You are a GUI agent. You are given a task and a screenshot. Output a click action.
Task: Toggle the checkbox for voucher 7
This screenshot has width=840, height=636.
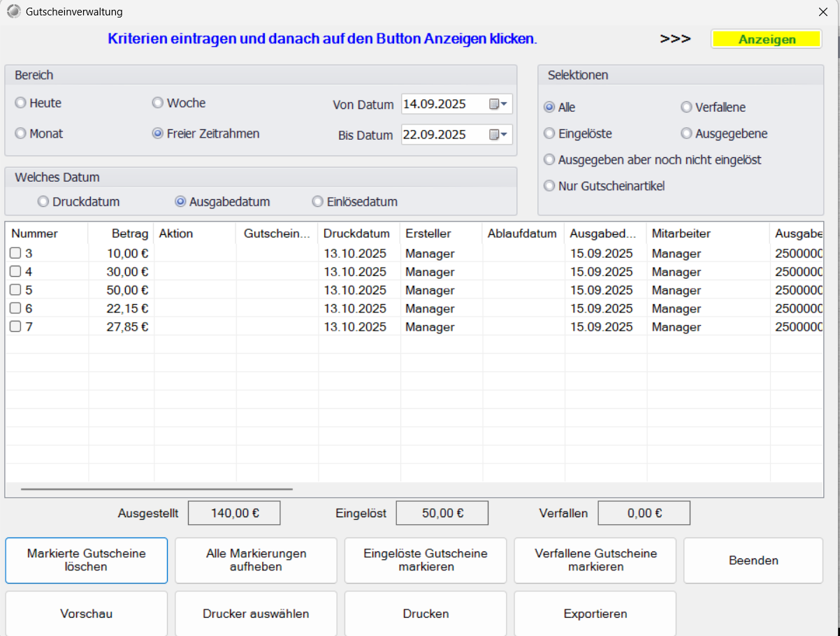point(15,326)
